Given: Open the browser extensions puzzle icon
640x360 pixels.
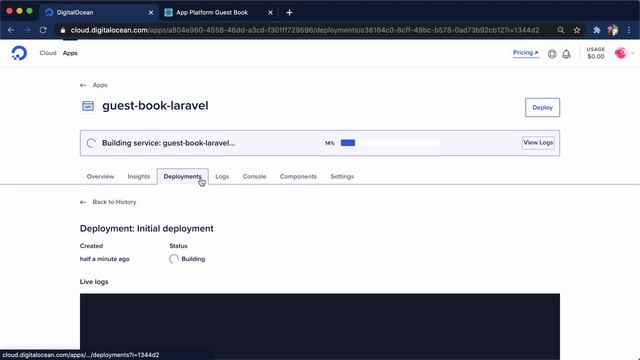Looking at the screenshot, I should pyautogui.click(x=597, y=30).
